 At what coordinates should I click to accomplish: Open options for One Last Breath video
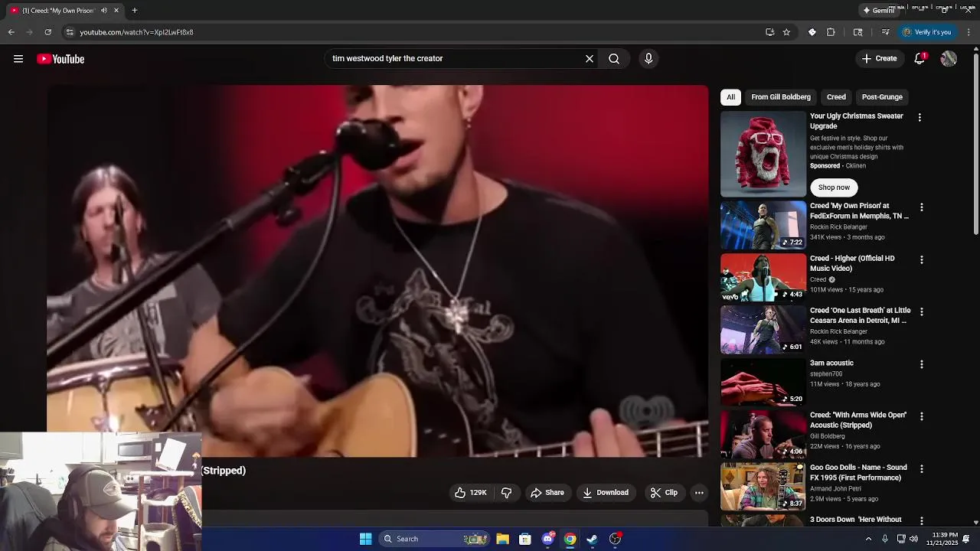[922, 312]
